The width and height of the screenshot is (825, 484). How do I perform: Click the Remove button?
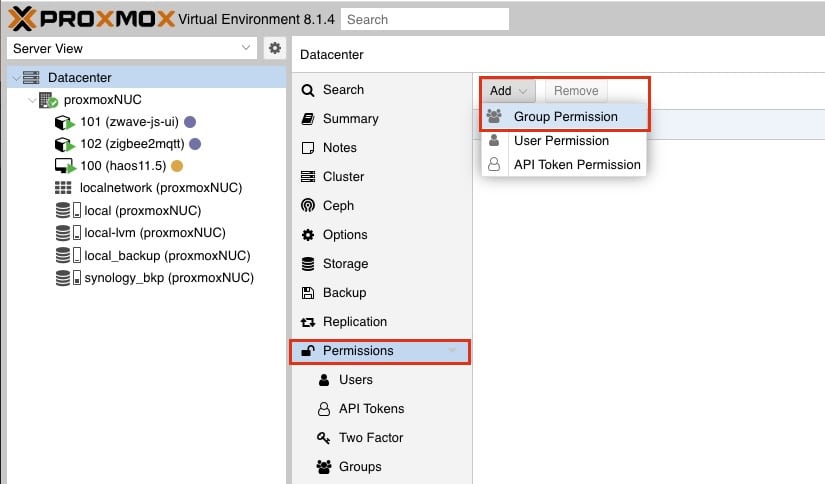pyautogui.click(x=576, y=91)
